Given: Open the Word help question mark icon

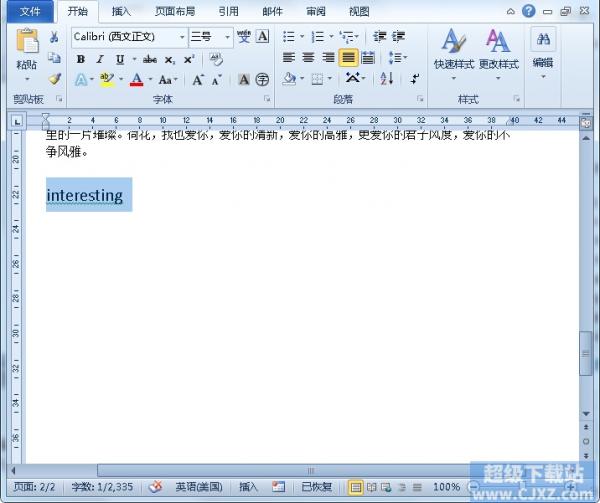Looking at the screenshot, I should pos(528,12).
